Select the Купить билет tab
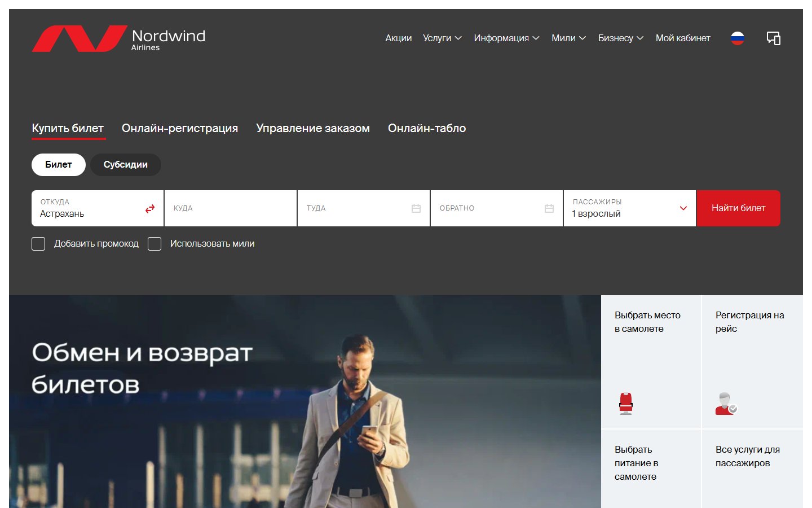Screen dimensions: 812x508 [68, 129]
